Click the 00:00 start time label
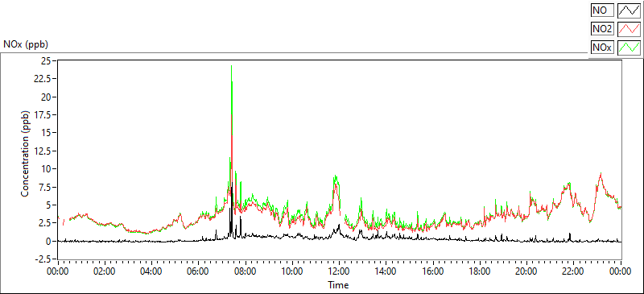The width and height of the screenshot is (644, 294). (58, 271)
